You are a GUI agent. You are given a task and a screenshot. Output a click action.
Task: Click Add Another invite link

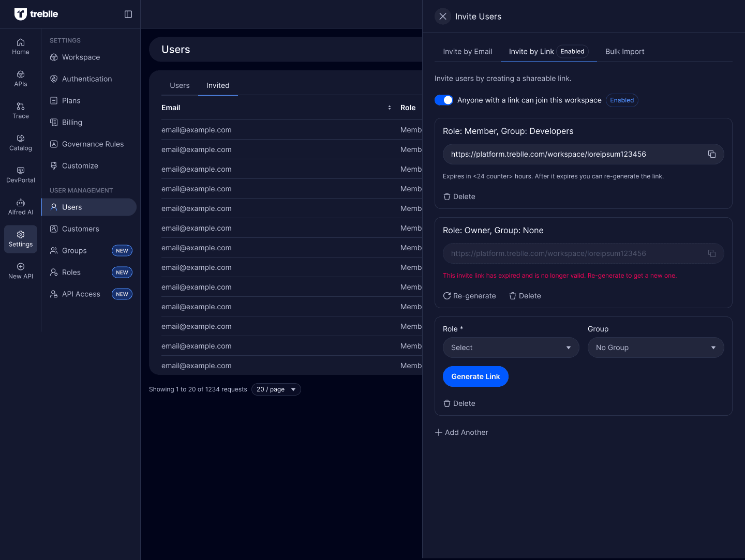click(x=461, y=432)
